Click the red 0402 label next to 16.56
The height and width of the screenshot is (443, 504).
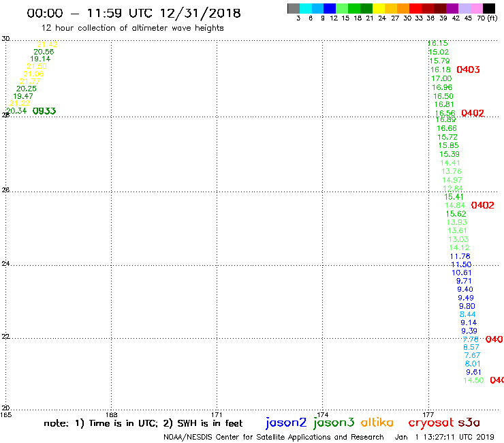coord(473,113)
